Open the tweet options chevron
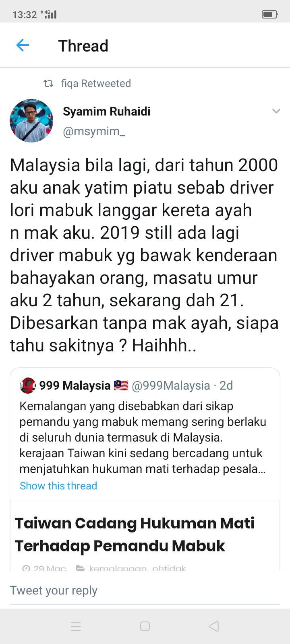The image size is (290, 644). click(276, 111)
